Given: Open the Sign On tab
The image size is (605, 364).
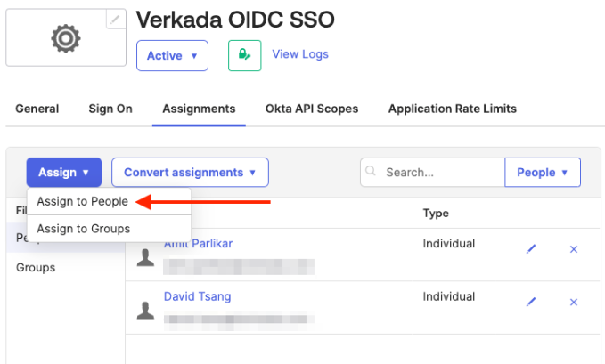Looking at the screenshot, I should [110, 109].
